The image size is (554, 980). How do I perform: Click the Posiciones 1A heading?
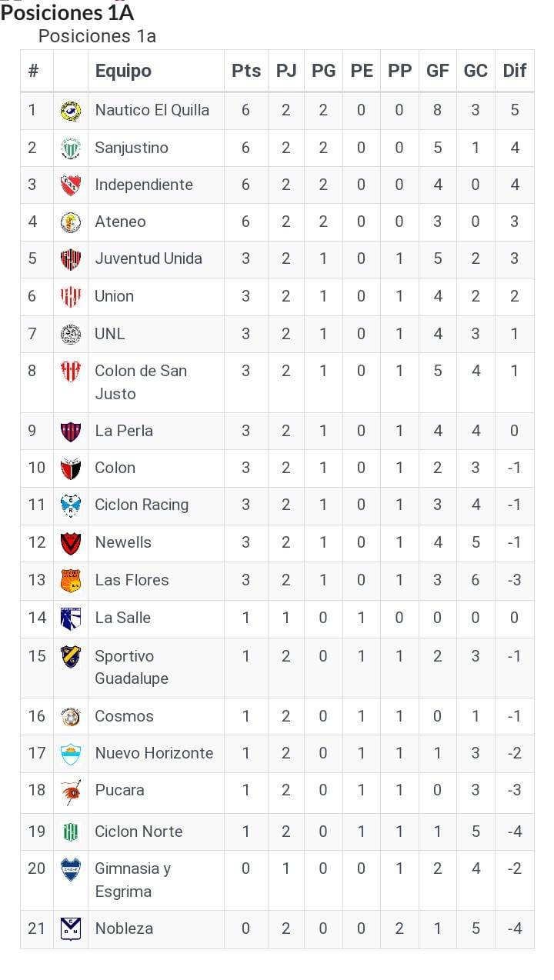point(68,13)
